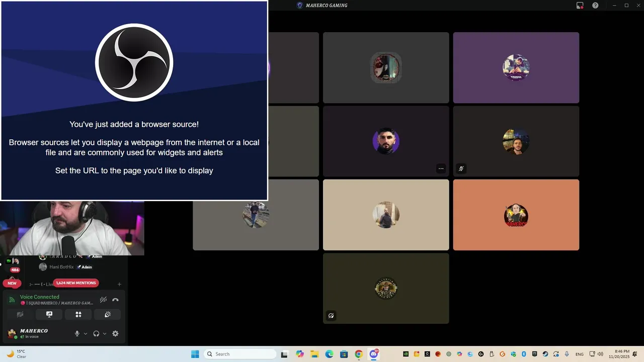Viewport: 644px width, 362px height.
Task: Select the purple participant video tile
Action: coord(516,67)
